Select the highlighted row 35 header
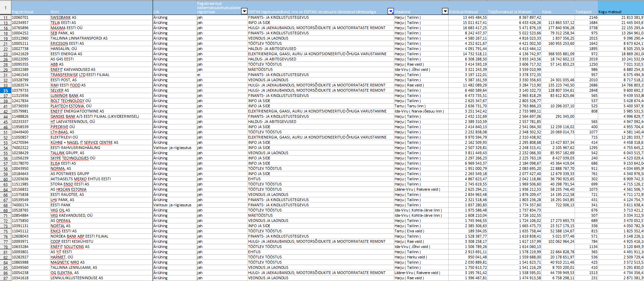The image size is (644, 281). 6,91
